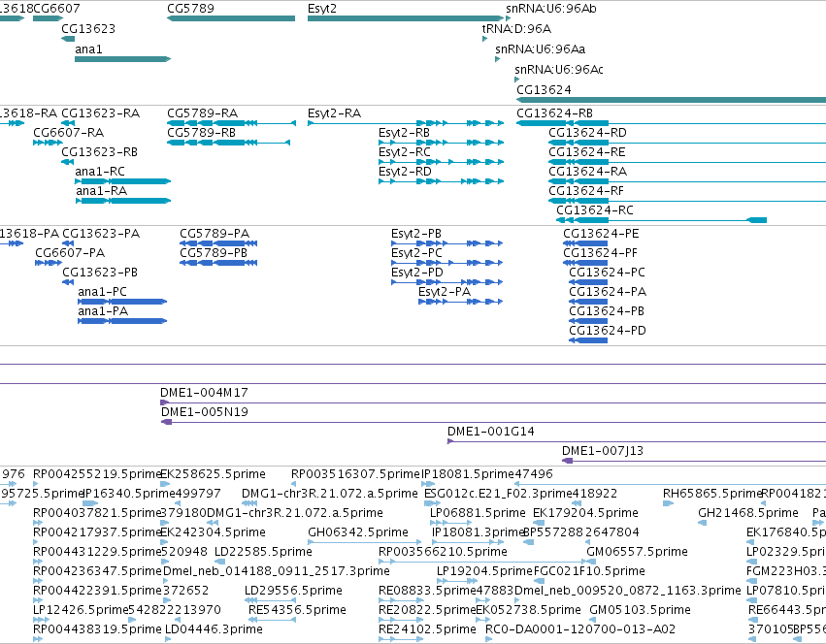Click transcript CG13623-RB
The height and width of the screenshot is (644, 826).
coord(100,152)
